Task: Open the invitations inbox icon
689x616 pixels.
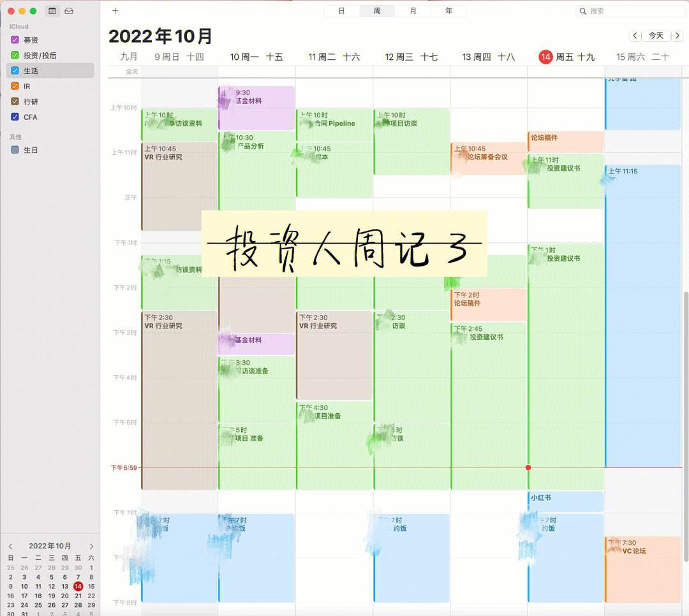Action: 69,10
